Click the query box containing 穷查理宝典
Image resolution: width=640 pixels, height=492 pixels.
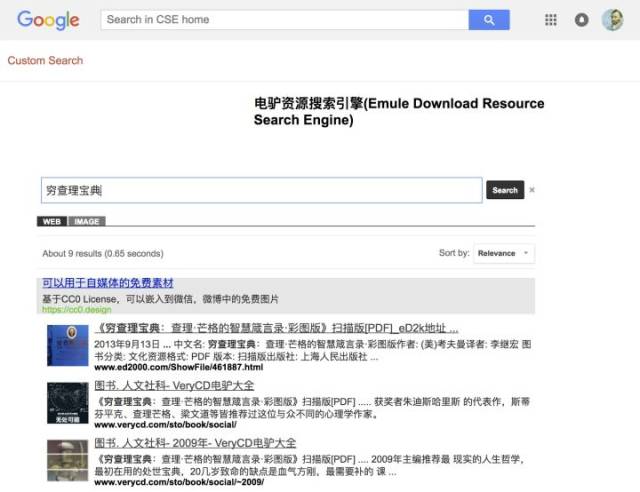[x=262, y=190]
